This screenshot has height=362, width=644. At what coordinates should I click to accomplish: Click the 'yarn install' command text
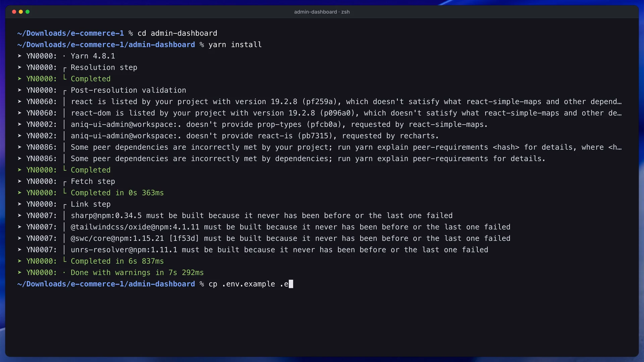click(235, 45)
